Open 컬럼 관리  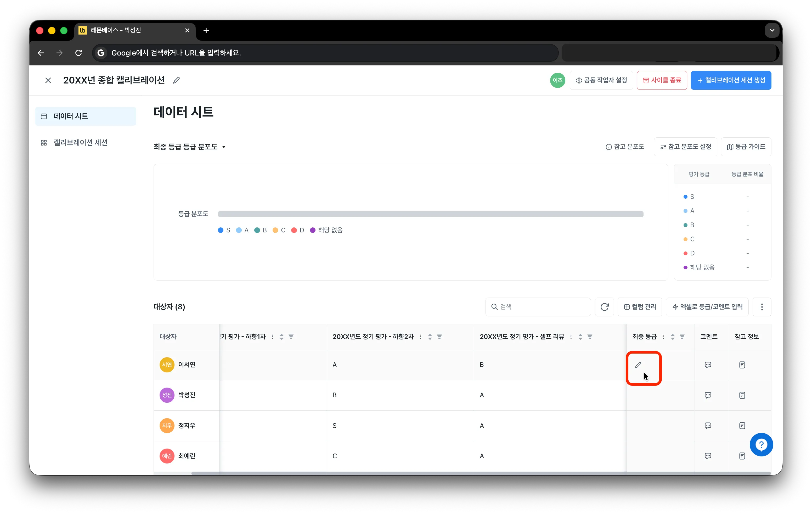tap(640, 306)
